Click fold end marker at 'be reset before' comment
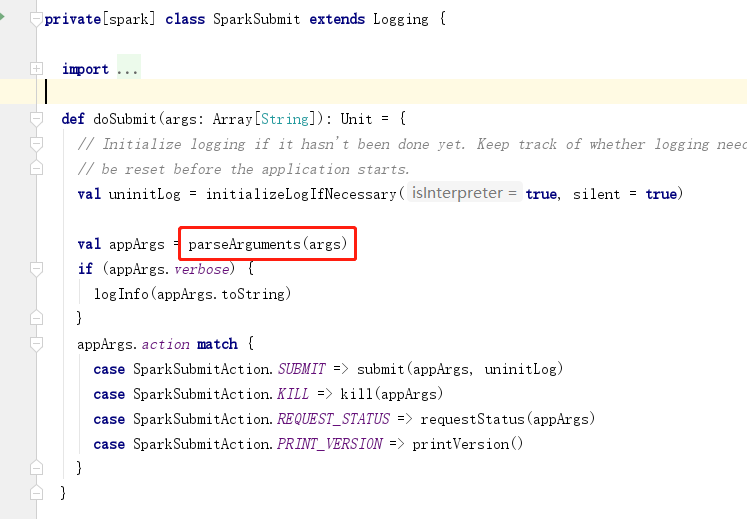The image size is (747, 519). click(x=36, y=168)
